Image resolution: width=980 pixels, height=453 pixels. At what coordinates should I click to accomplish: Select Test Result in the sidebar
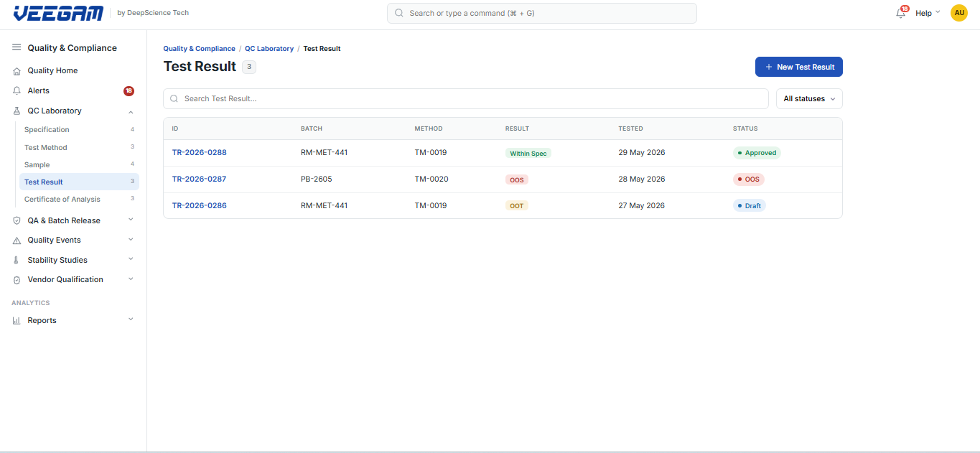(x=79, y=182)
